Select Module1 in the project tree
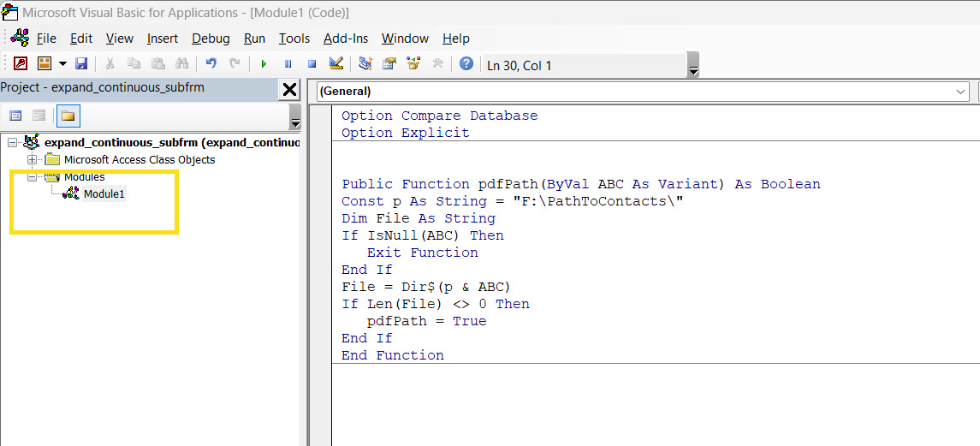Screen dimensions: 980x446 tap(104, 194)
